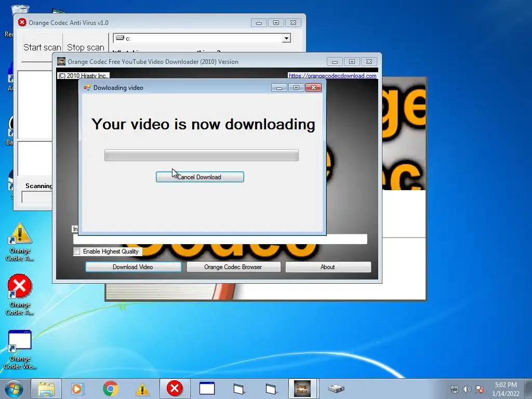Screen dimensions: 532x399
Task: Click the download progress bar
Action: point(202,155)
